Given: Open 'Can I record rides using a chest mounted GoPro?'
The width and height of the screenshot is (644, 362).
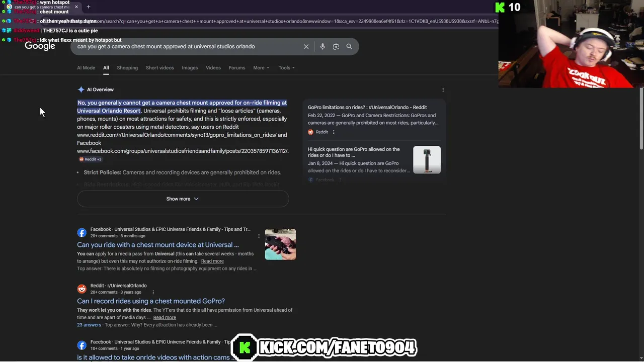Looking at the screenshot, I should click(151, 301).
